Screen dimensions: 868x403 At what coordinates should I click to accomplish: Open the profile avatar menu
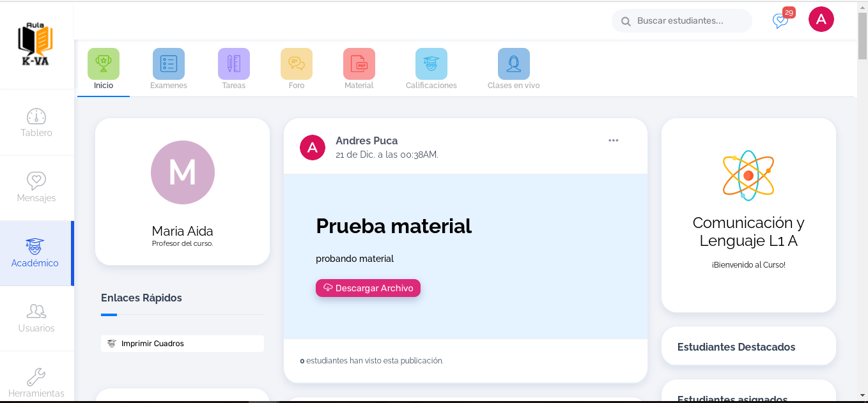click(821, 19)
